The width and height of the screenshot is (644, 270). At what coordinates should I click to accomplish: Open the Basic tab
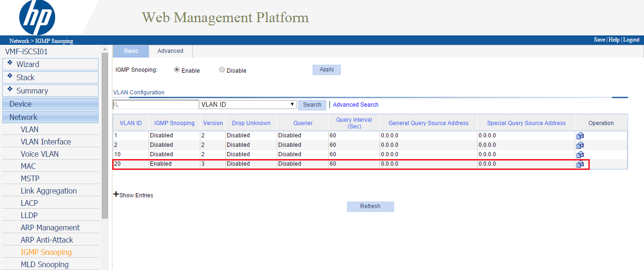131,51
